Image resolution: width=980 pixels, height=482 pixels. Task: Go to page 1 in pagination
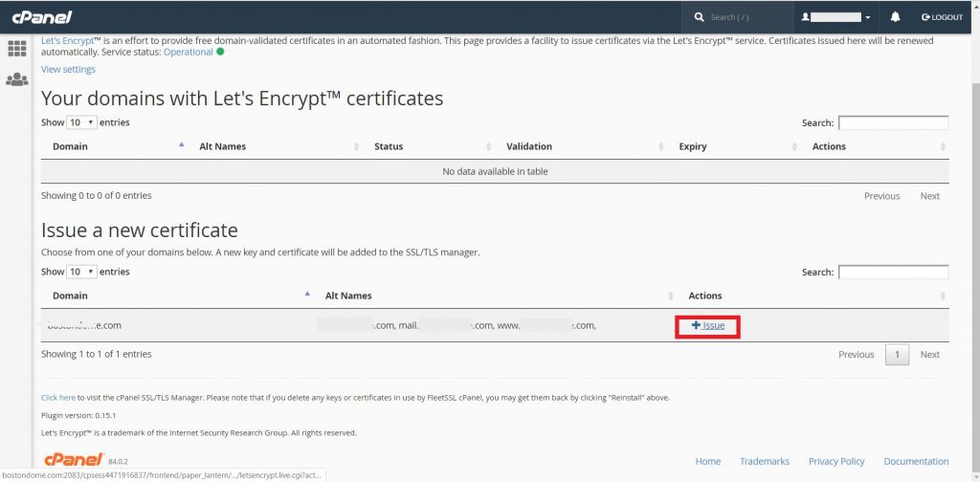897,355
